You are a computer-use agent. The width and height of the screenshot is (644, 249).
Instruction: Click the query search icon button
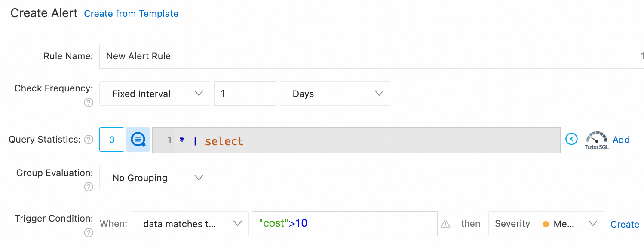138,140
